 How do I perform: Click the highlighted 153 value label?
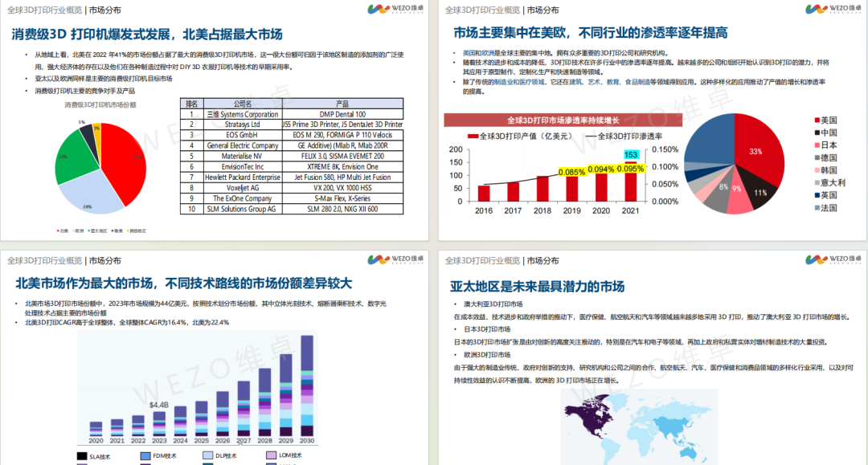(x=631, y=153)
